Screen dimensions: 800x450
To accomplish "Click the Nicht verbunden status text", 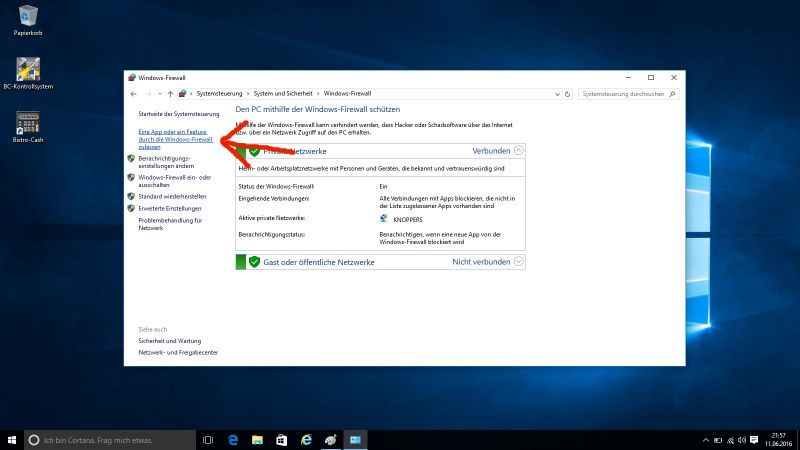I will pos(481,262).
